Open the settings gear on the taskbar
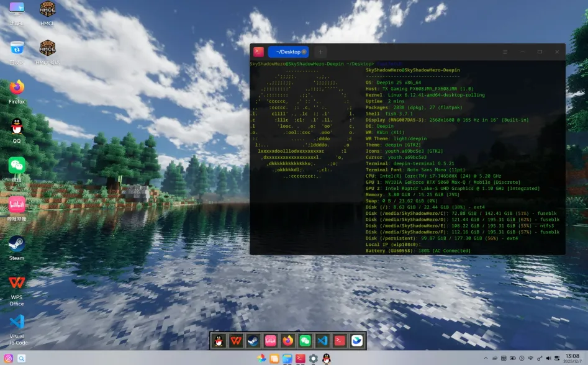This screenshot has width=588, height=365. coord(314,359)
